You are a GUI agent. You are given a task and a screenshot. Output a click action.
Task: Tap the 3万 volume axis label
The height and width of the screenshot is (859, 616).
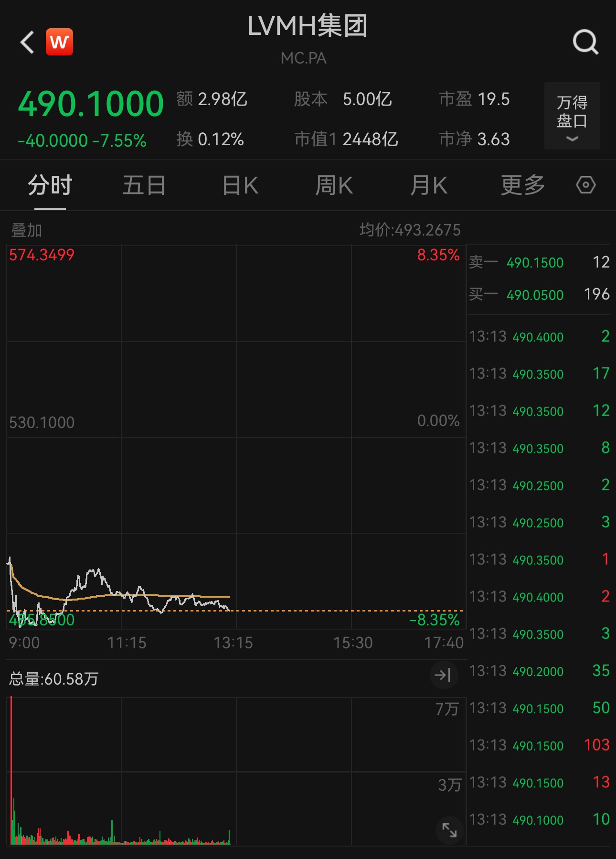click(x=450, y=785)
